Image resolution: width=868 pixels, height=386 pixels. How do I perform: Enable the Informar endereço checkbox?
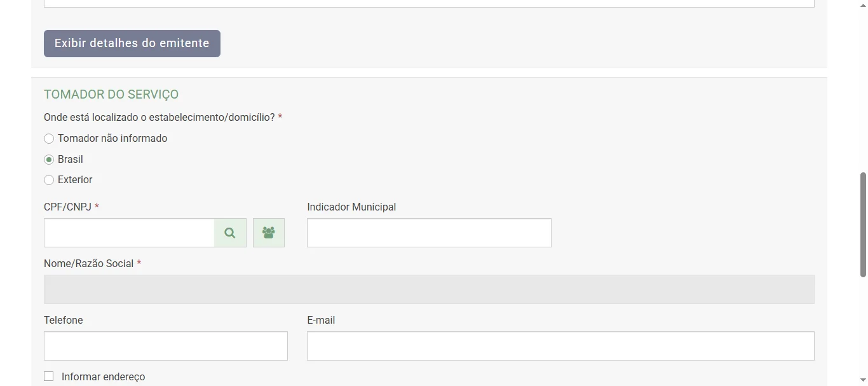[49, 376]
